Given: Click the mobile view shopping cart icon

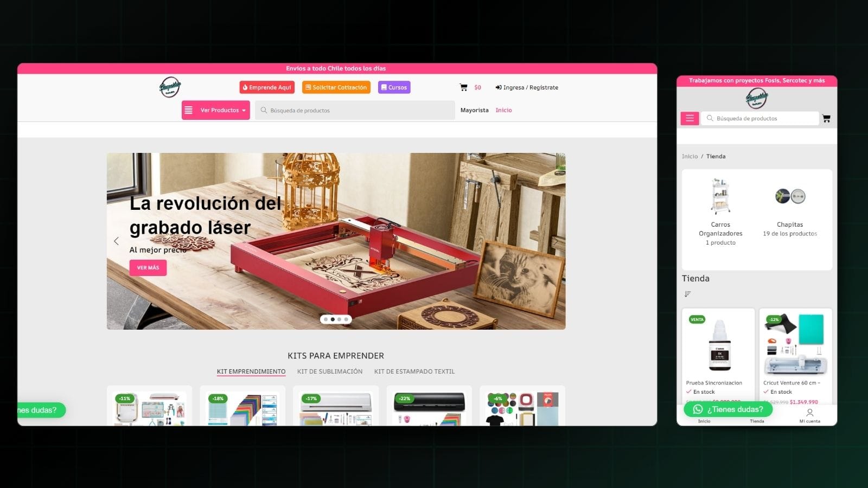Looking at the screenshot, I should tap(826, 118).
